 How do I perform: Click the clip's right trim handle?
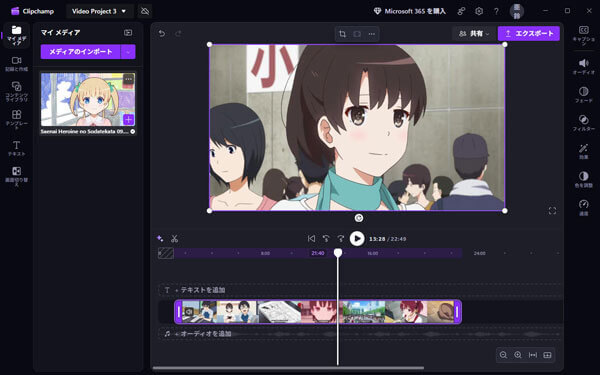(x=457, y=312)
